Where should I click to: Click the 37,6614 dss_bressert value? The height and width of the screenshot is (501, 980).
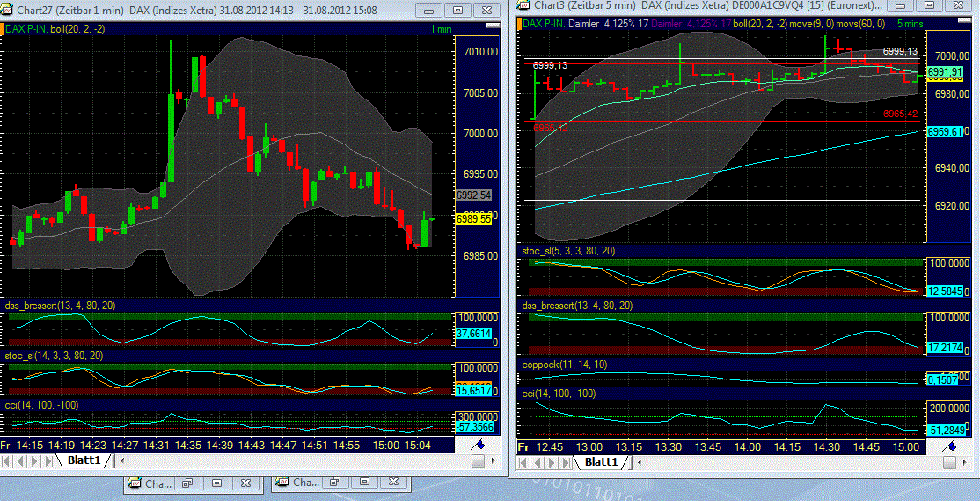click(474, 333)
